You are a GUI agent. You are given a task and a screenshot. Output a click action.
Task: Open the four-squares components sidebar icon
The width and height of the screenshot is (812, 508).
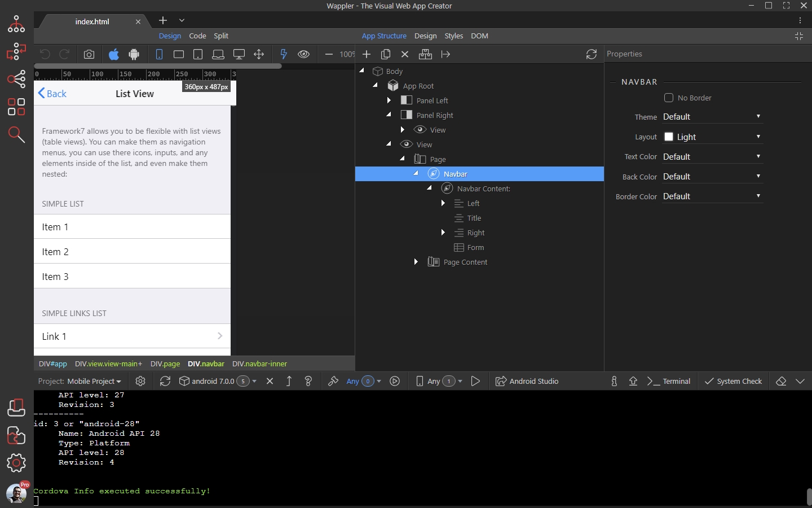(x=16, y=107)
